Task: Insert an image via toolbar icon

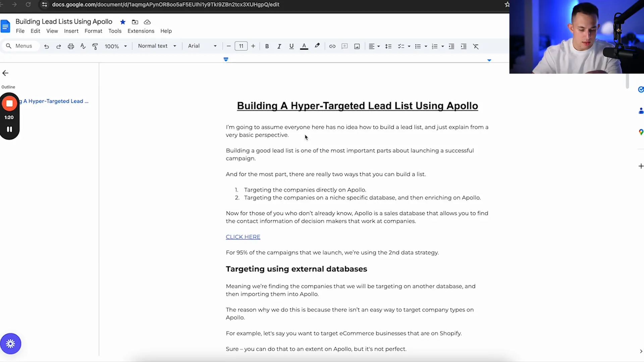Action: pos(357,46)
